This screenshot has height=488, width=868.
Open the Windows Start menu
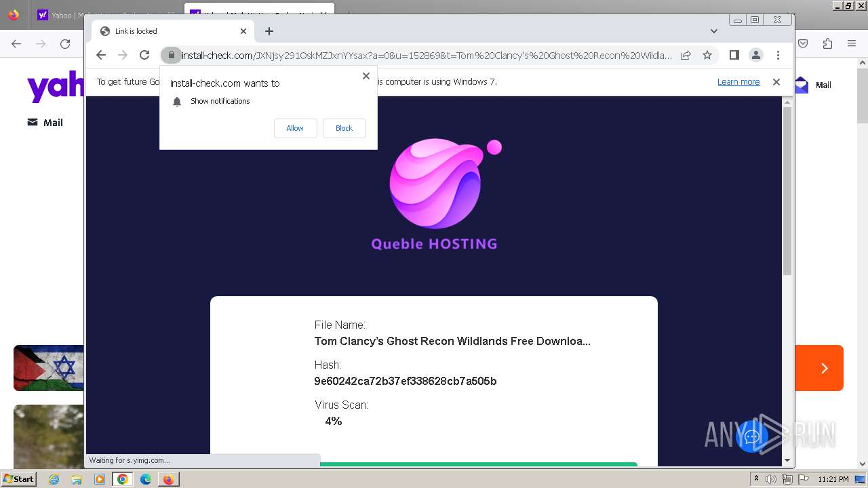[18, 479]
